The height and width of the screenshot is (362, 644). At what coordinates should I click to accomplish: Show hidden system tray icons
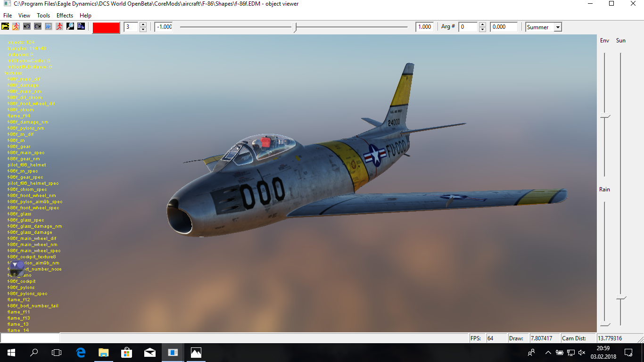pos(548,353)
